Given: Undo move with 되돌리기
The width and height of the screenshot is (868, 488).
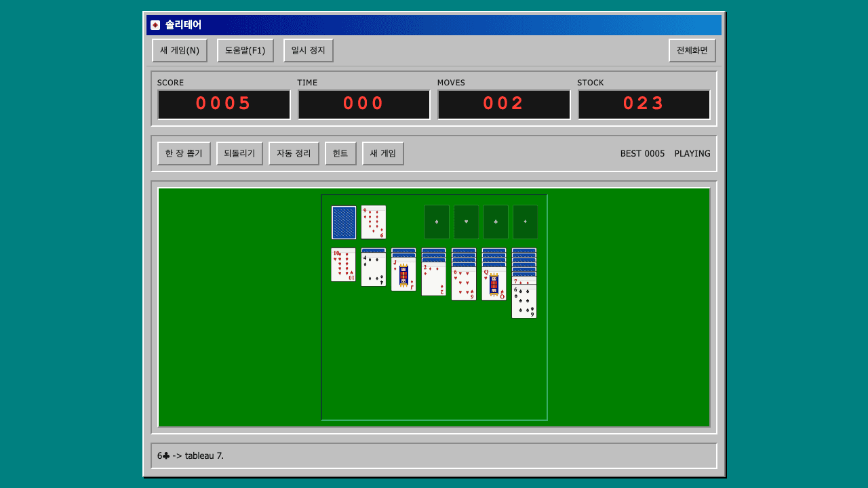Looking at the screenshot, I should pyautogui.click(x=239, y=153).
